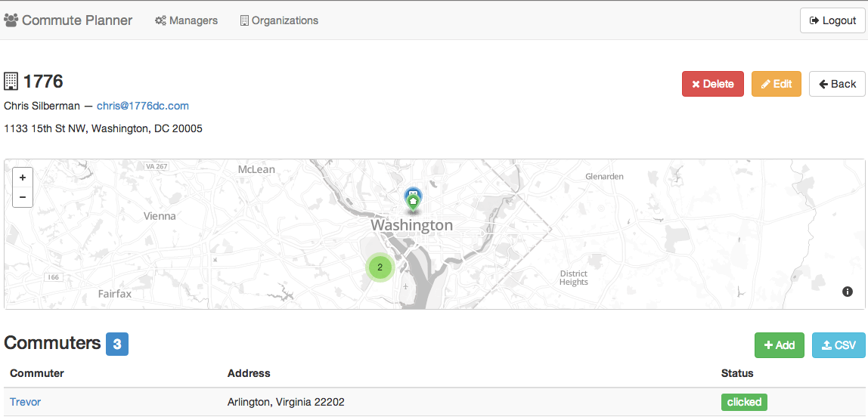
Task: Click the Commute Planner brand logo
Action: (68, 20)
